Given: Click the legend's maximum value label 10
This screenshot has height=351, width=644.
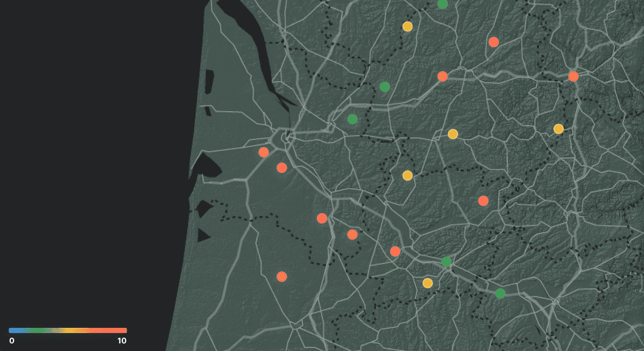Looking at the screenshot, I should pos(121,341).
